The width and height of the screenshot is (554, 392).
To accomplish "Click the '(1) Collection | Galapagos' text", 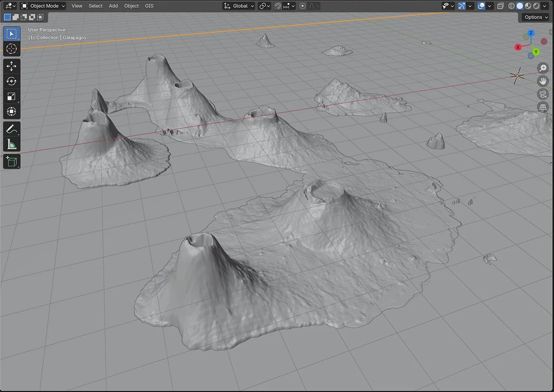I will coord(57,37).
